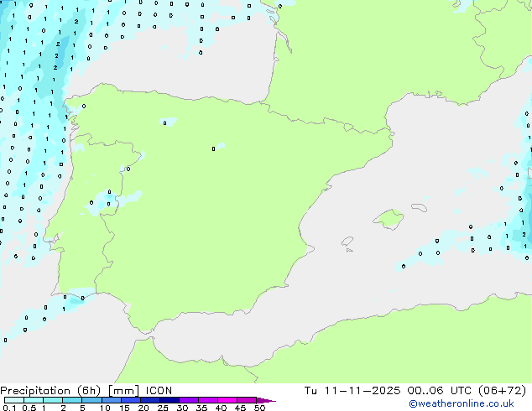Click the 'Precipitation (6h) [mm] ICON' title

pos(86,391)
